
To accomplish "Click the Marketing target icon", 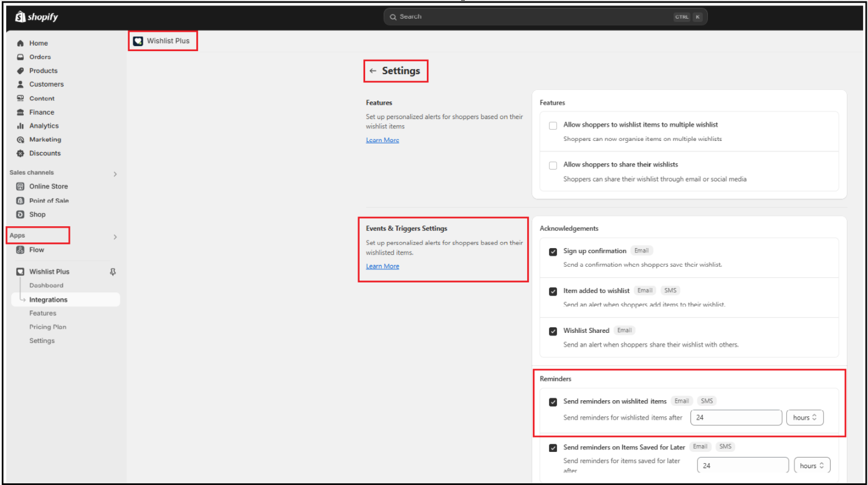I will 21,140.
